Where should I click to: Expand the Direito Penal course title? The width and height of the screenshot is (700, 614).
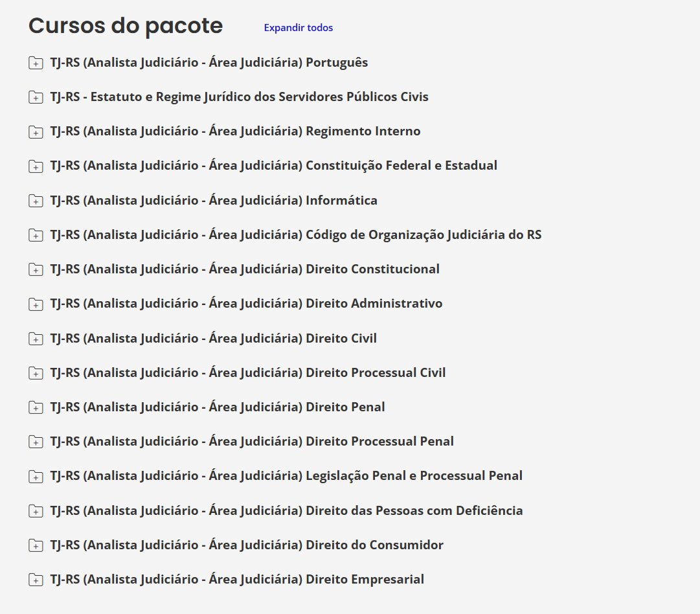pyautogui.click(x=217, y=407)
